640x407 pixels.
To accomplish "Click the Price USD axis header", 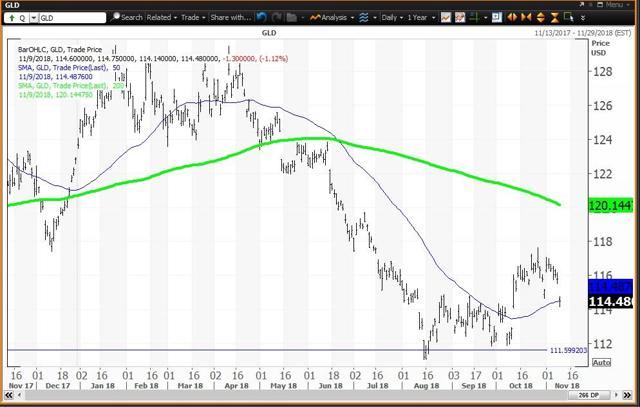I will (600, 48).
